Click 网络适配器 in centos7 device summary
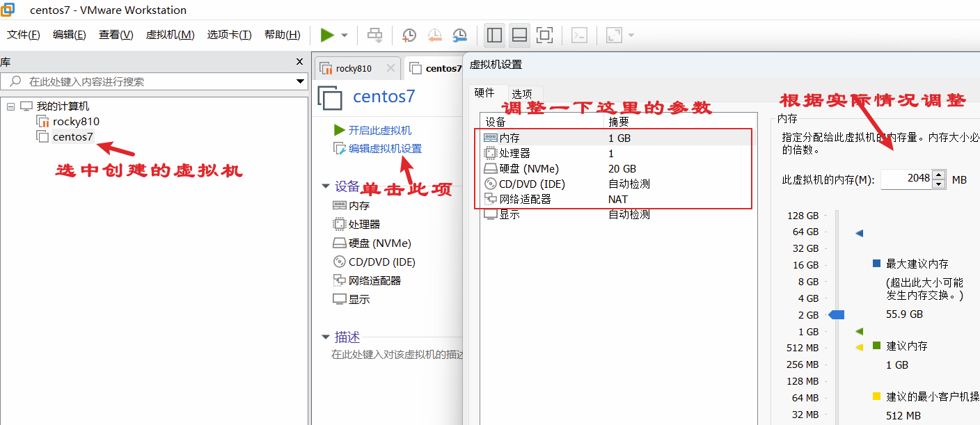This screenshot has width=980, height=425. [374, 280]
